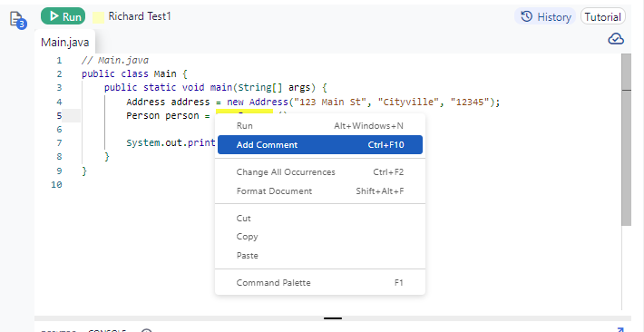Click the yellow user color swatch
The image size is (644, 332).
pyautogui.click(x=98, y=17)
